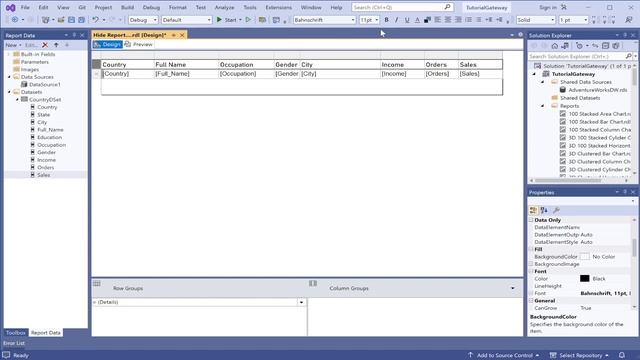Collapse the Data Only property category
The image size is (640, 360).
(x=531, y=220)
